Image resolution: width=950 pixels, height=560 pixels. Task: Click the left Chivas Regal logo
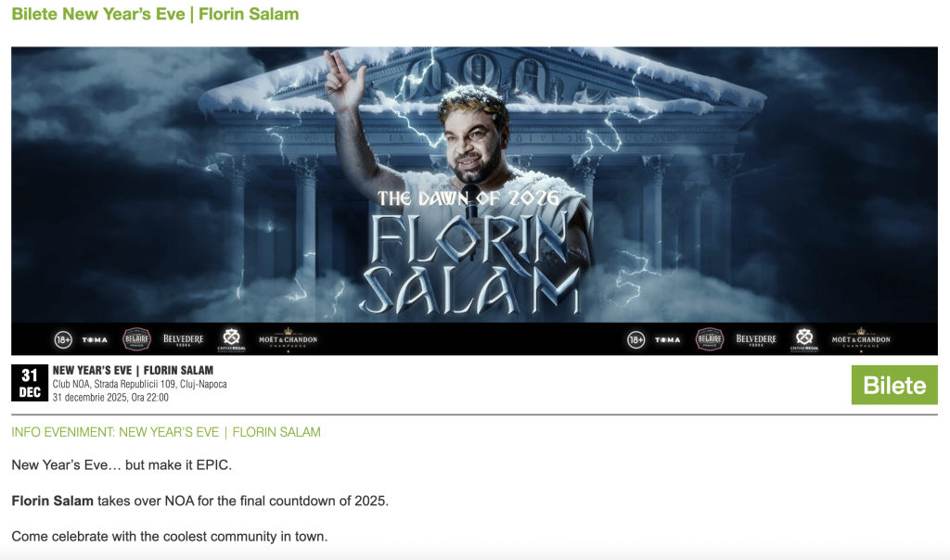tap(231, 339)
